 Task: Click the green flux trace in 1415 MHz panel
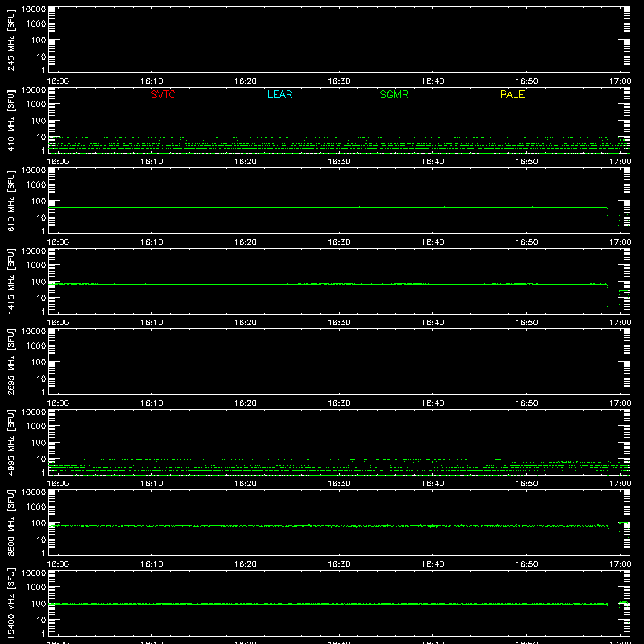[x=328, y=284]
